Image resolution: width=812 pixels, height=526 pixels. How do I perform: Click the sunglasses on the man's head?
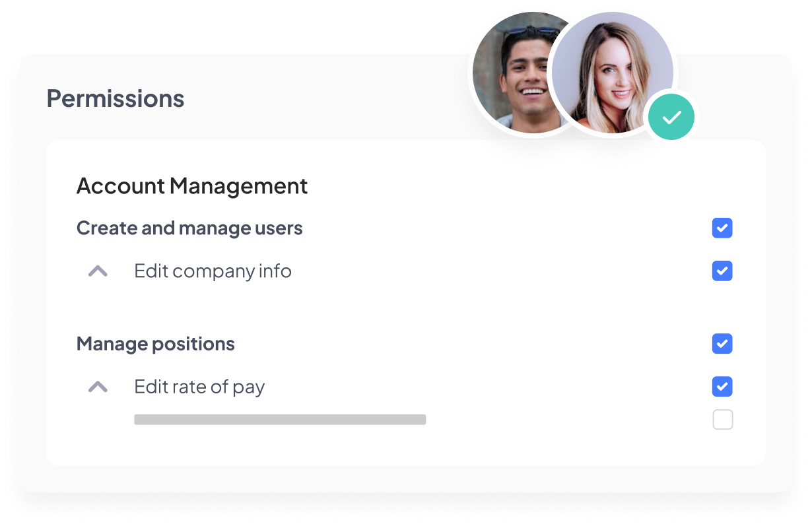pos(528,32)
